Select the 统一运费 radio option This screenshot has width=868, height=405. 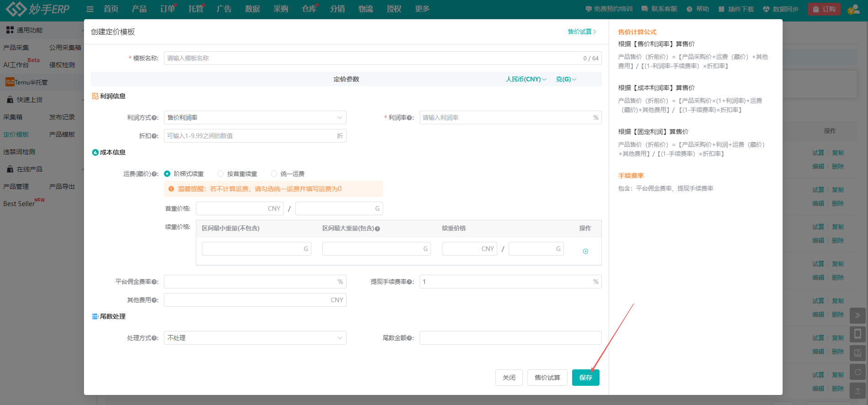click(x=274, y=174)
